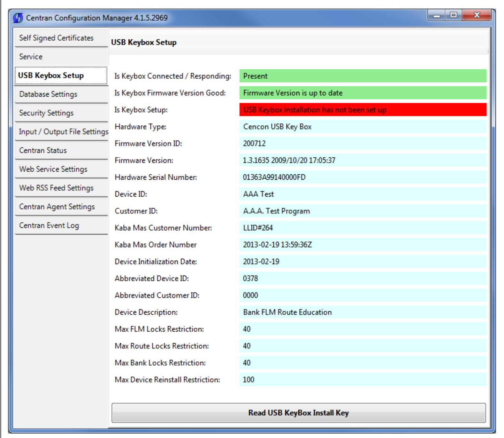Select customer number LLID#264

tap(363, 228)
